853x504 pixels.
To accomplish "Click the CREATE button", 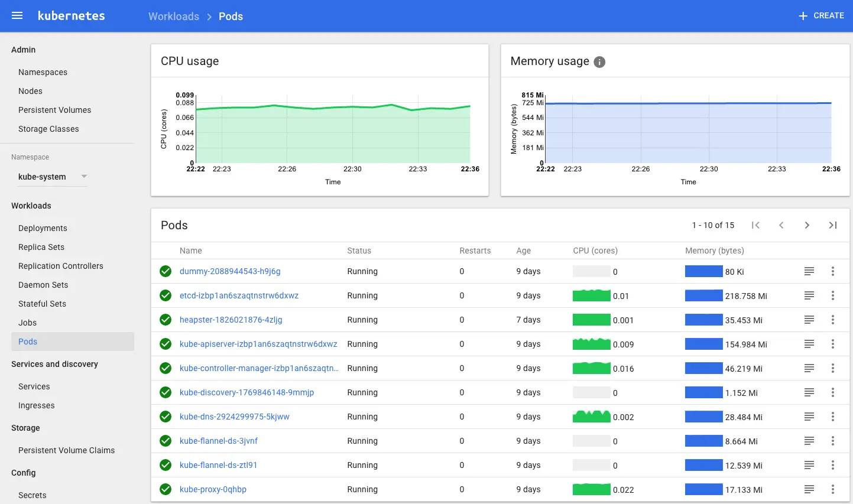I will tap(821, 16).
